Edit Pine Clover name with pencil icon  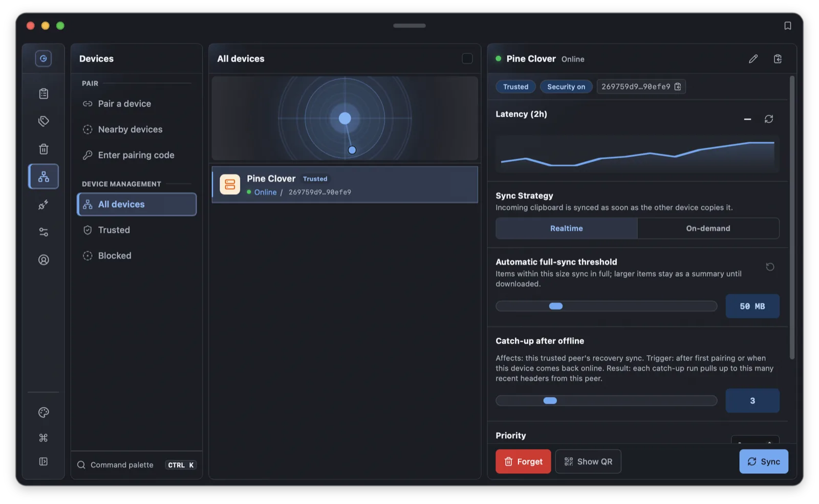click(x=753, y=59)
